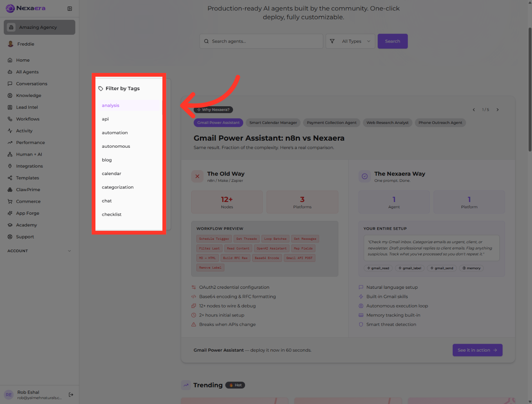Screen dimensions: 532x404
Task: Go to previous comparison slide
Action: tap(474, 110)
